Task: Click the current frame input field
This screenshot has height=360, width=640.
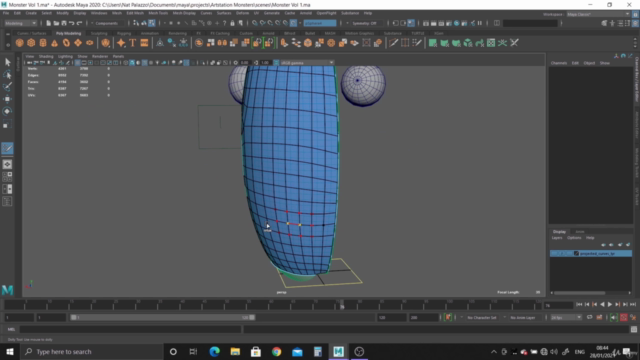Action: click(558, 305)
